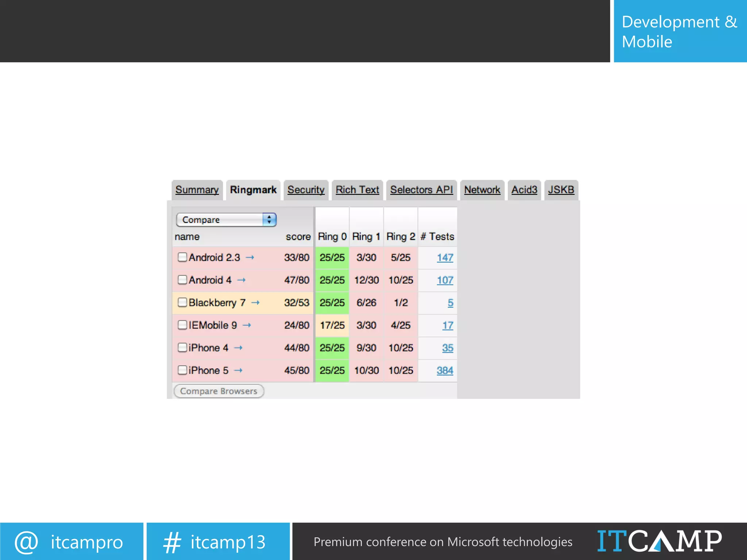The width and height of the screenshot is (747, 560).
Task: Select the Ringmark tab
Action: pos(253,190)
